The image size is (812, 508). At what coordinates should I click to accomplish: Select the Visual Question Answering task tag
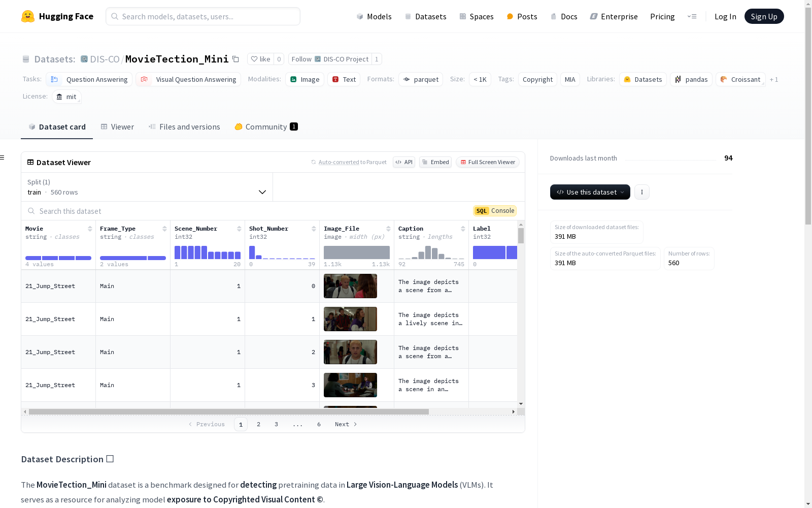click(x=188, y=79)
